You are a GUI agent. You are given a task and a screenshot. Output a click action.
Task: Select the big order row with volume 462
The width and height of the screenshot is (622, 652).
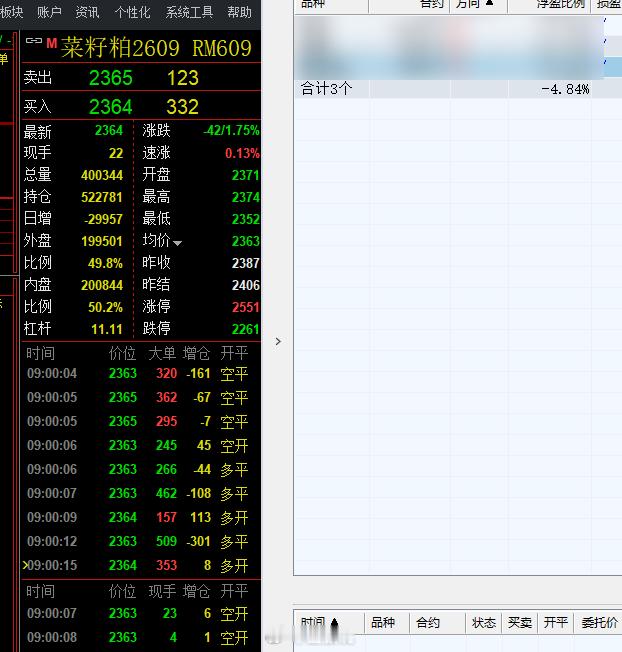click(x=141, y=494)
